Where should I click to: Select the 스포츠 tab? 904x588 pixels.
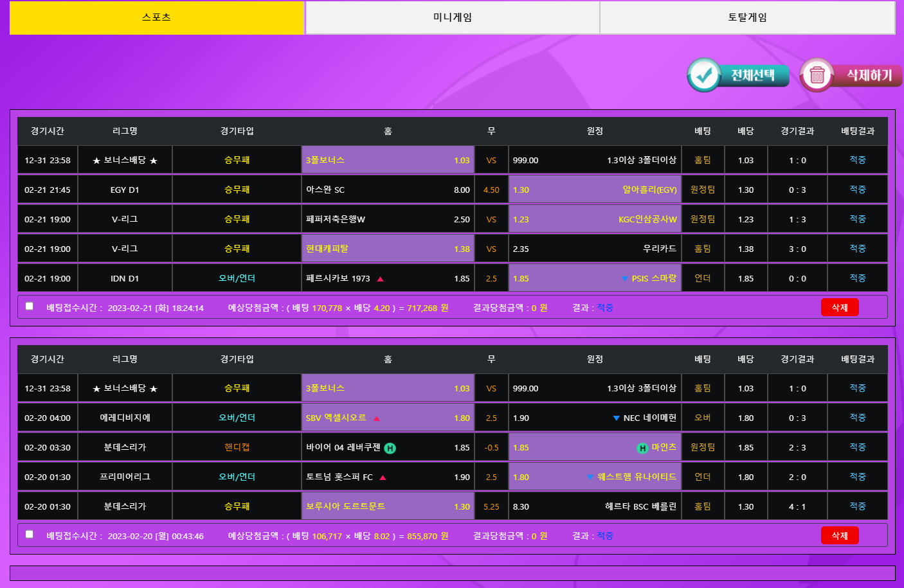click(157, 17)
